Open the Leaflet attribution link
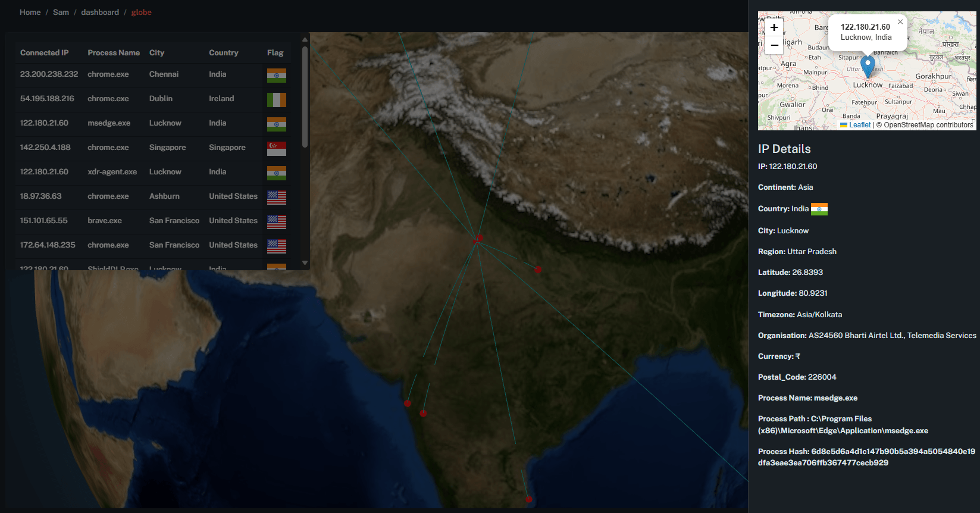This screenshot has height=513, width=980. [x=859, y=125]
